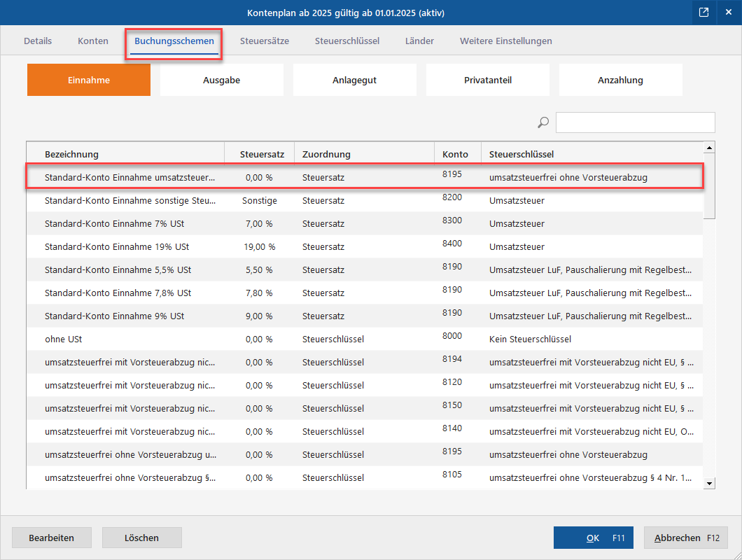The height and width of the screenshot is (560, 742).
Task: Select the Ausgabe category button
Action: [221, 80]
